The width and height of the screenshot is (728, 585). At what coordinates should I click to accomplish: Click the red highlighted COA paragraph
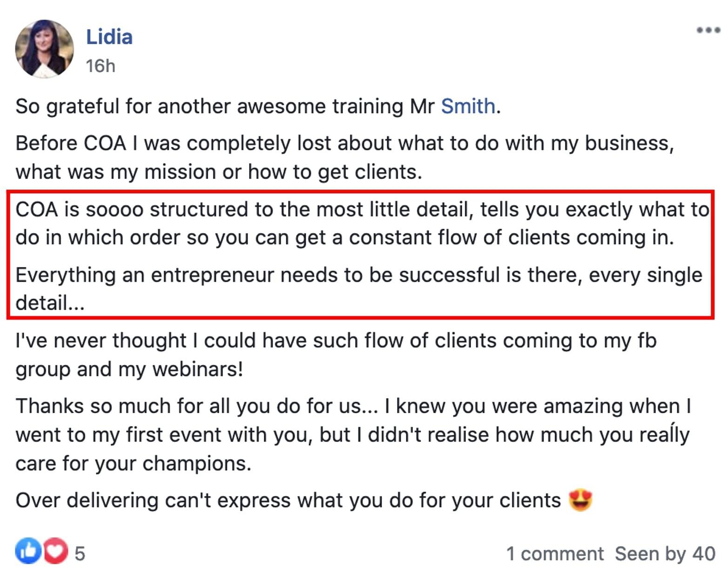coord(360,255)
